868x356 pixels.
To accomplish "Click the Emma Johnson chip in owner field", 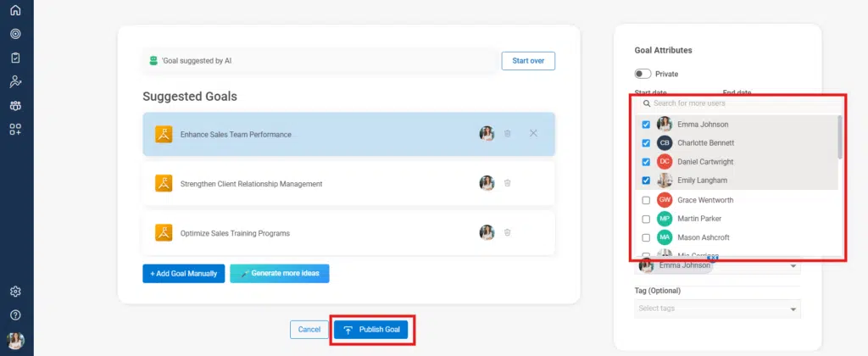I will pos(676,266).
